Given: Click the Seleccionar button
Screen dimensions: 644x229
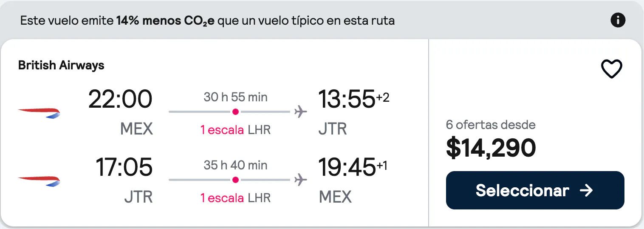Looking at the screenshot, I should [535, 190].
